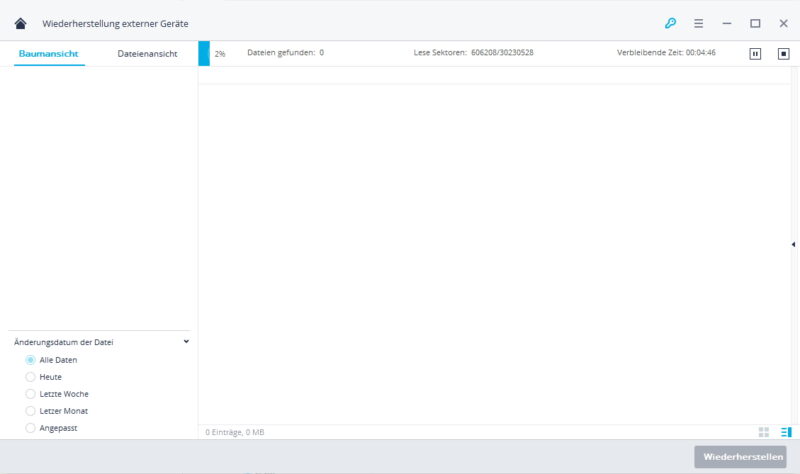Click the Wiederherstellen button
Image resolution: width=800 pixels, height=474 pixels.
(x=740, y=457)
